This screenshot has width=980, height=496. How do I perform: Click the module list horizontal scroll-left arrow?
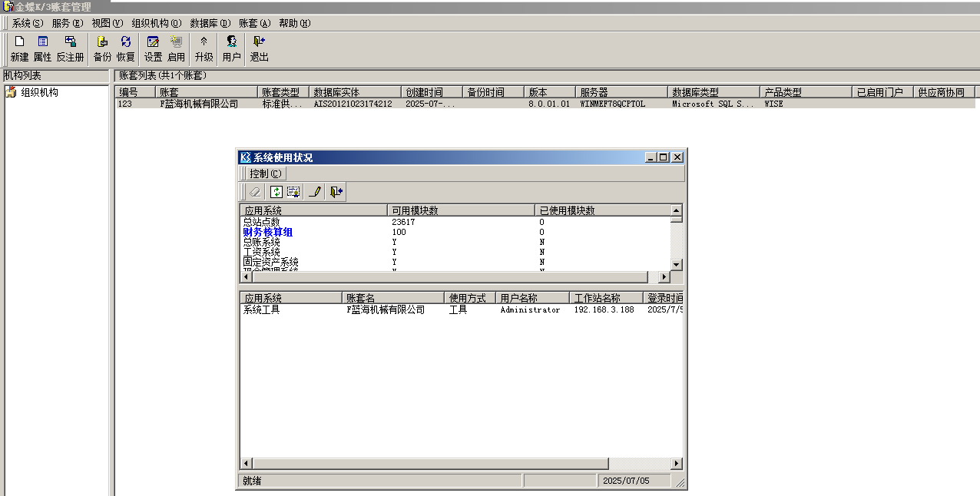pyautogui.click(x=247, y=277)
